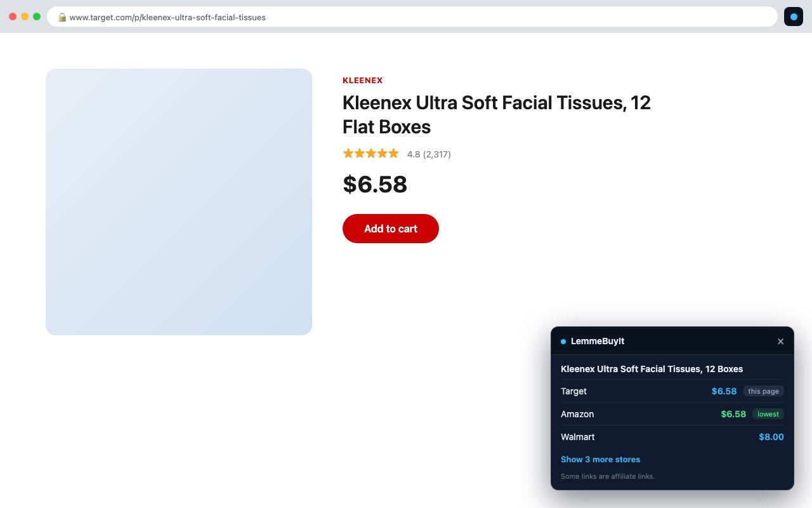812x508 pixels.
Task: Open the LemmeBuyIt extension icon in toolbar
Action: tap(794, 17)
